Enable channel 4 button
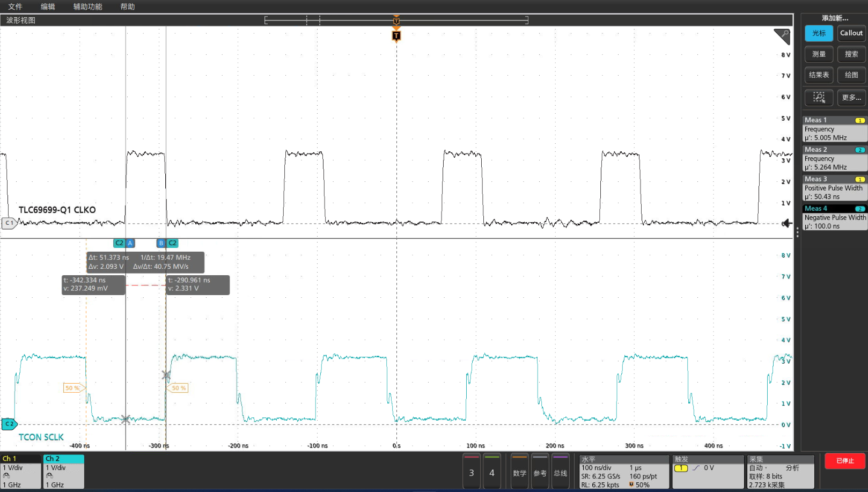This screenshot has width=868, height=492. pyautogui.click(x=492, y=472)
